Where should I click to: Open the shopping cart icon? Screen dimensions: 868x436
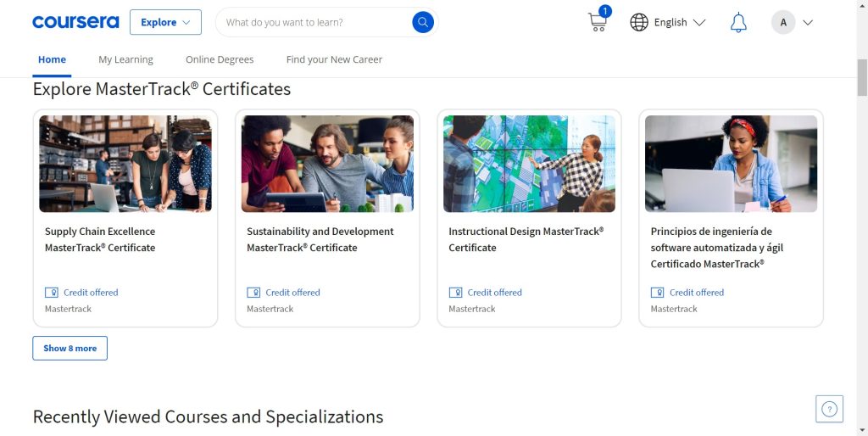coord(598,22)
